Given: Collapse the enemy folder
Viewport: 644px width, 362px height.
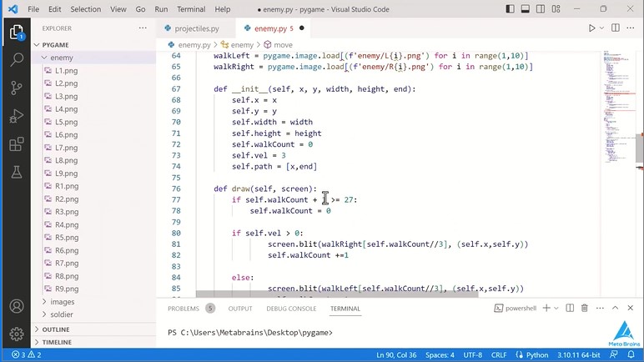Looking at the screenshot, I should (93, 58).
